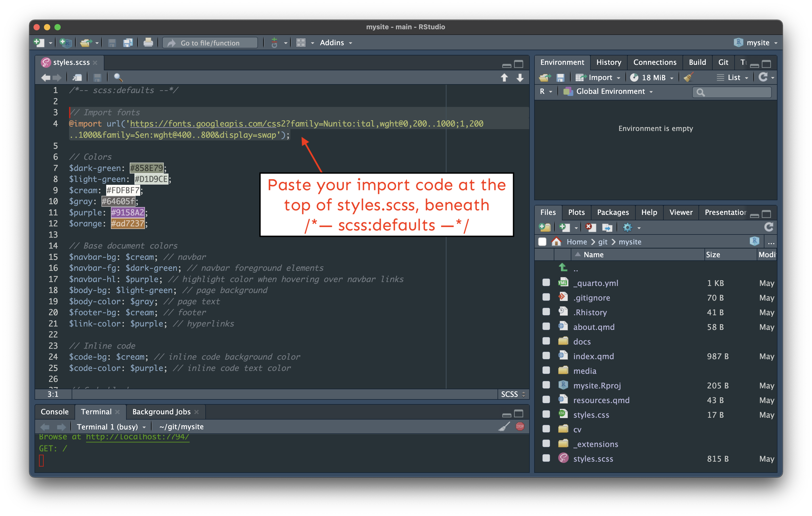Create a new folder in the Files pane

click(545, 227)
